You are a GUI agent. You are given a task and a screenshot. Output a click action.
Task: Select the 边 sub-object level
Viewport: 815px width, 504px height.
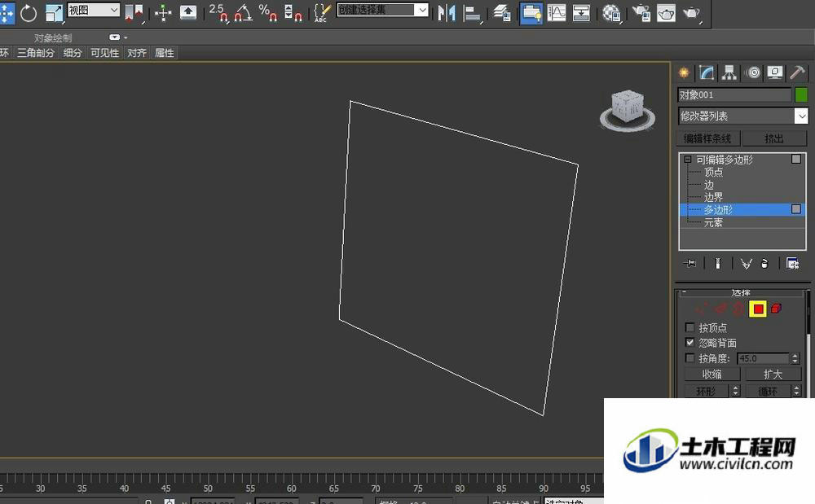click(x=709, y=185)
